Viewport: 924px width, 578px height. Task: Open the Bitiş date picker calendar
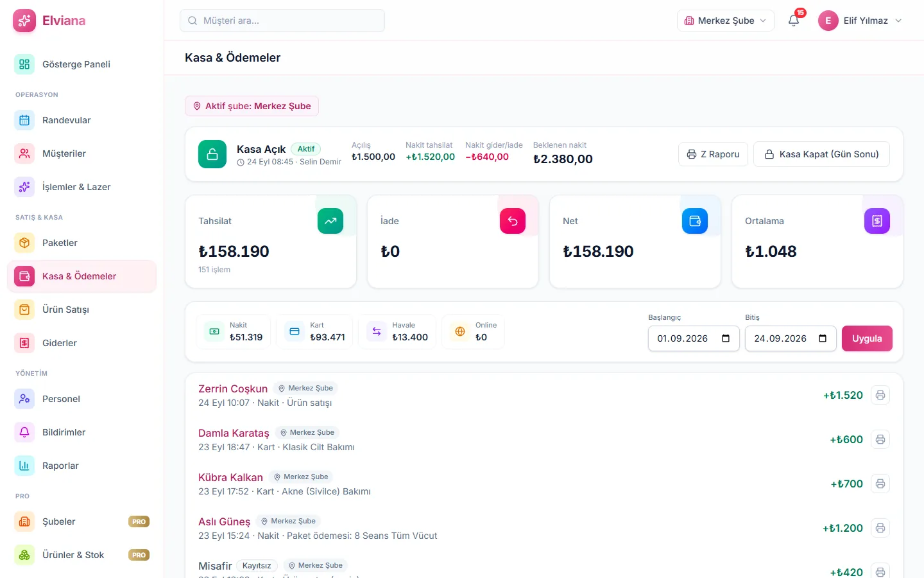coord(823,338)
